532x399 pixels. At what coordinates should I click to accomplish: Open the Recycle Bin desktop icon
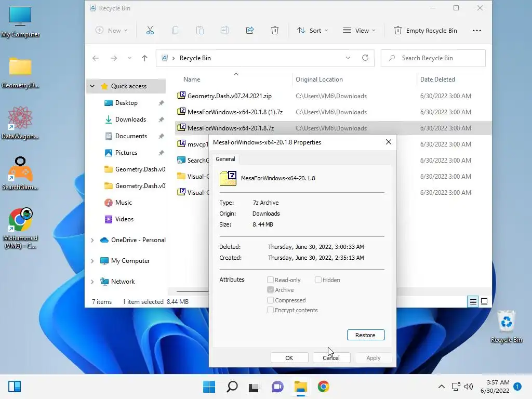(506, 326)
